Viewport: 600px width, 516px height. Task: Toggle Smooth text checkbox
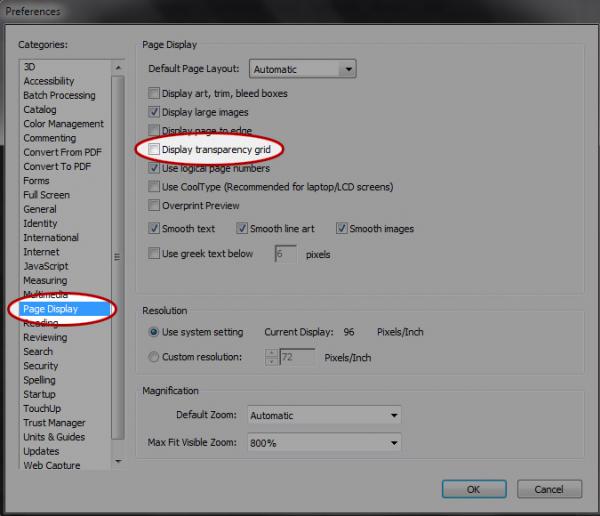(x=154, y=229)
